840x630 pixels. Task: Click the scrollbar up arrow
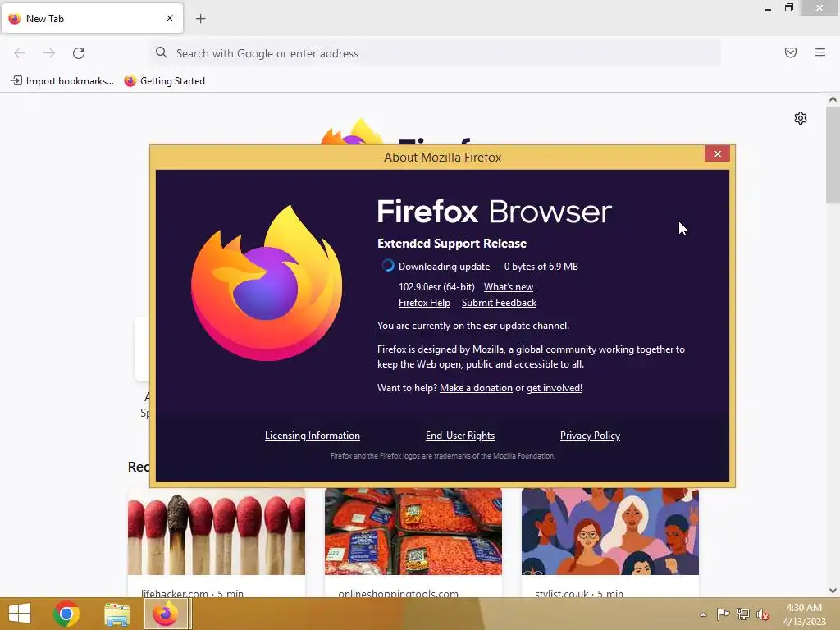(x=833, y=99)
